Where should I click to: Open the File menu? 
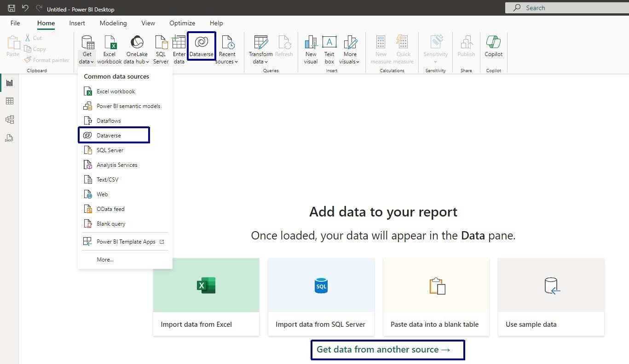[x=15, y=23]
